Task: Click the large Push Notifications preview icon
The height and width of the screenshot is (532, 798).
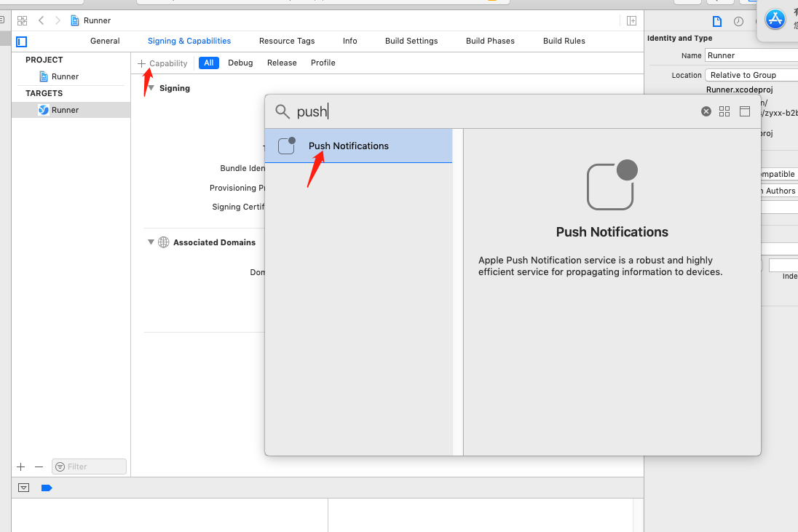Action: tap(612, 185)
